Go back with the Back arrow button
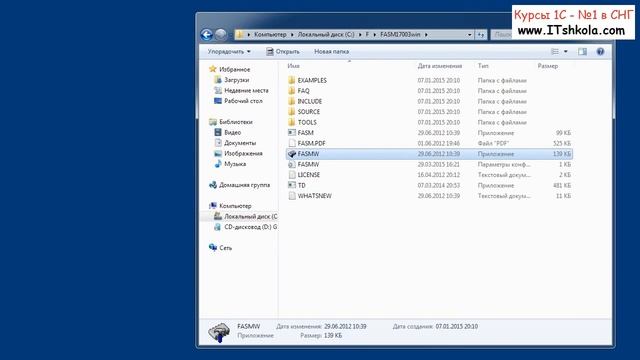 (x=207, y=35)
